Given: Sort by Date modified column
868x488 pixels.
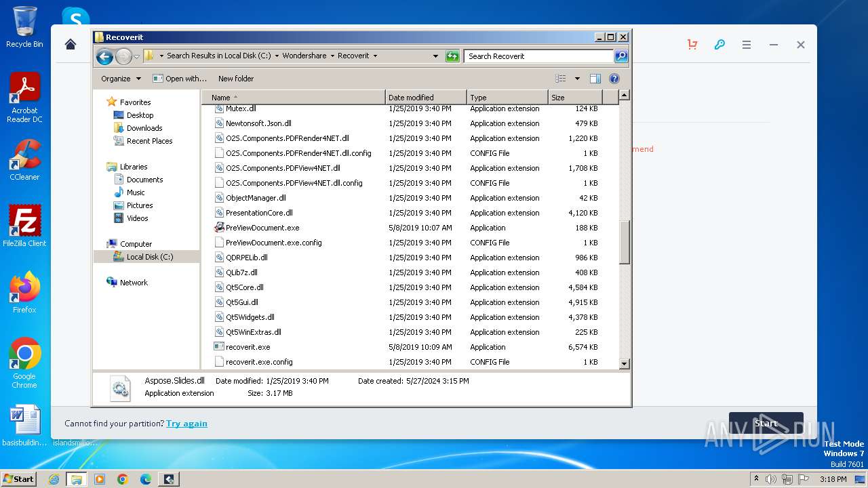Looking at the screenshot, I should 426,98.
